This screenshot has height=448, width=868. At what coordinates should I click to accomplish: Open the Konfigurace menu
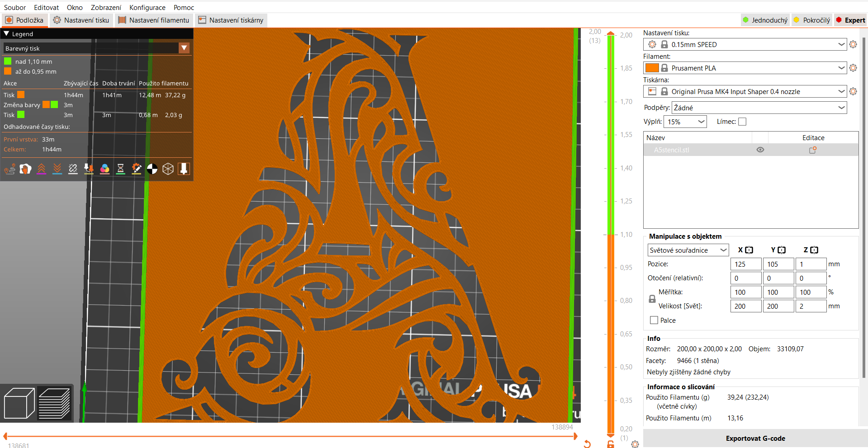pyautogui.click(x=147, y=8)
